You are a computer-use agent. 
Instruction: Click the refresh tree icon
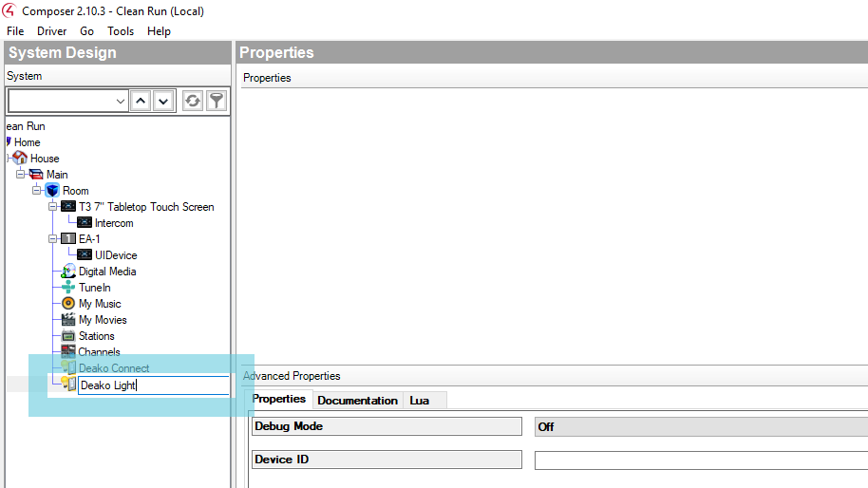(x=193, y=102)
